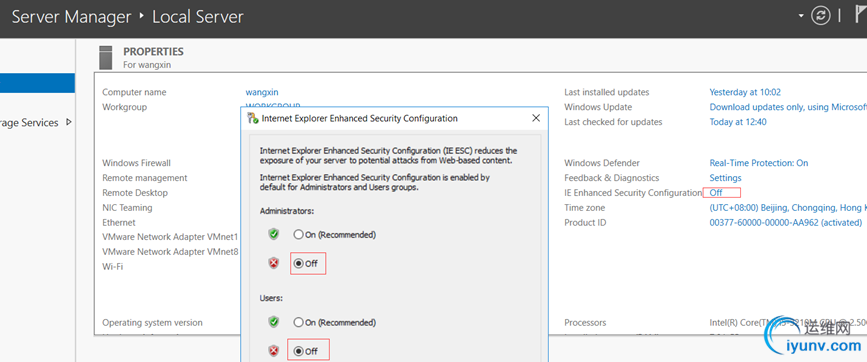Open IE Enhanced Security Configuration Off link
This screenshot has width=867, height=362.
716,193
